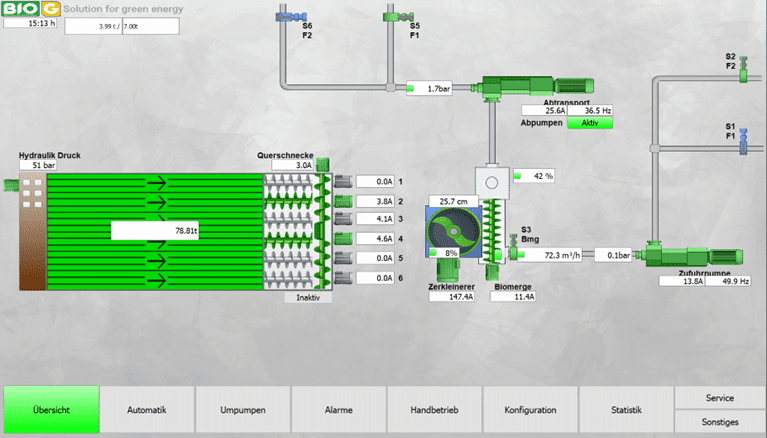767x438 pixels.
Task: Click the 0.1bar pressure value
Action: point(613,255)
